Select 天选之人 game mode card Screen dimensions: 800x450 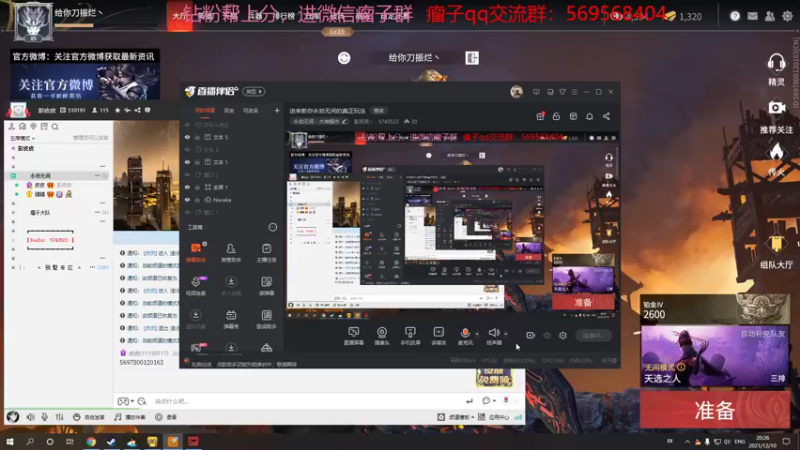point(715,356)
